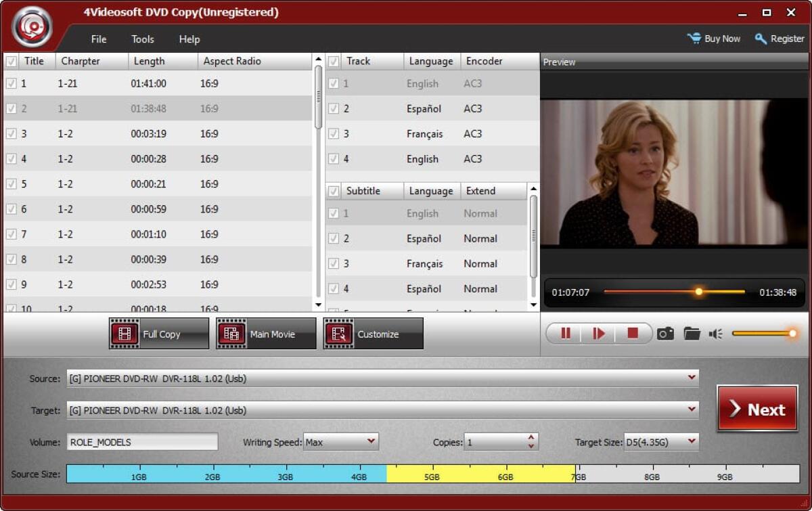Toggle the checkbox for title 3

12,134
